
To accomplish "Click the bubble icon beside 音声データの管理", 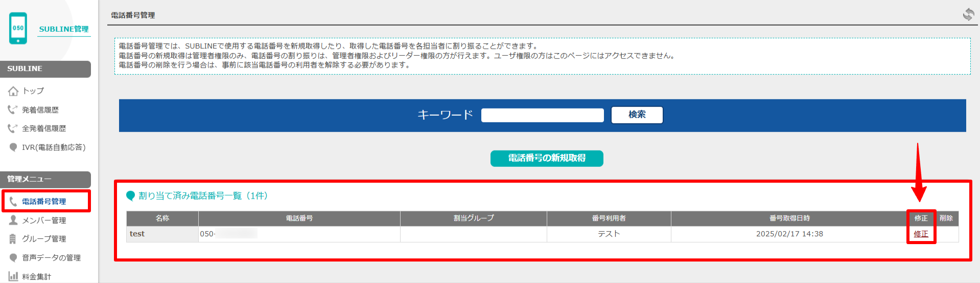I will coord(13,257).
